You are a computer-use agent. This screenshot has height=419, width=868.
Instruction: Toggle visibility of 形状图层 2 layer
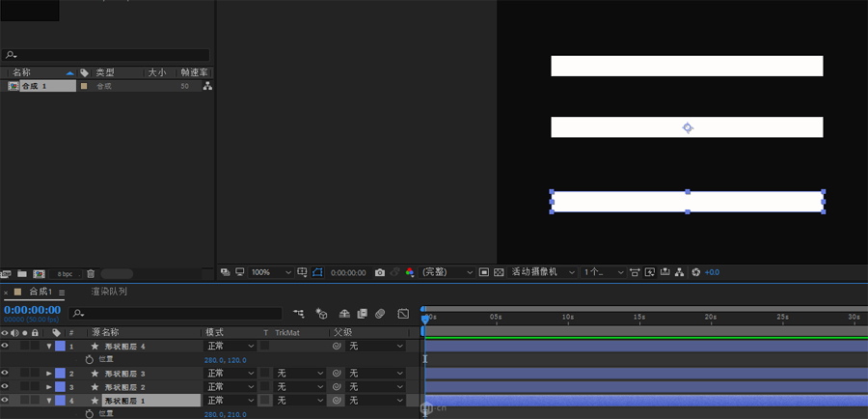pyautogui.click(x=5, y=387)
